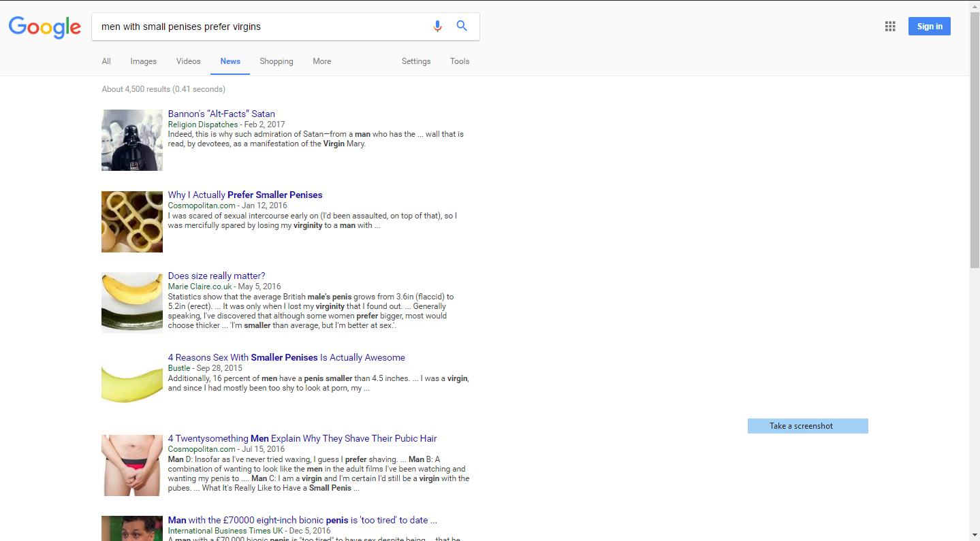Viewport: 980px width, 541px height.
Task: Open the Settings menu
Action: tap(416, 61)
